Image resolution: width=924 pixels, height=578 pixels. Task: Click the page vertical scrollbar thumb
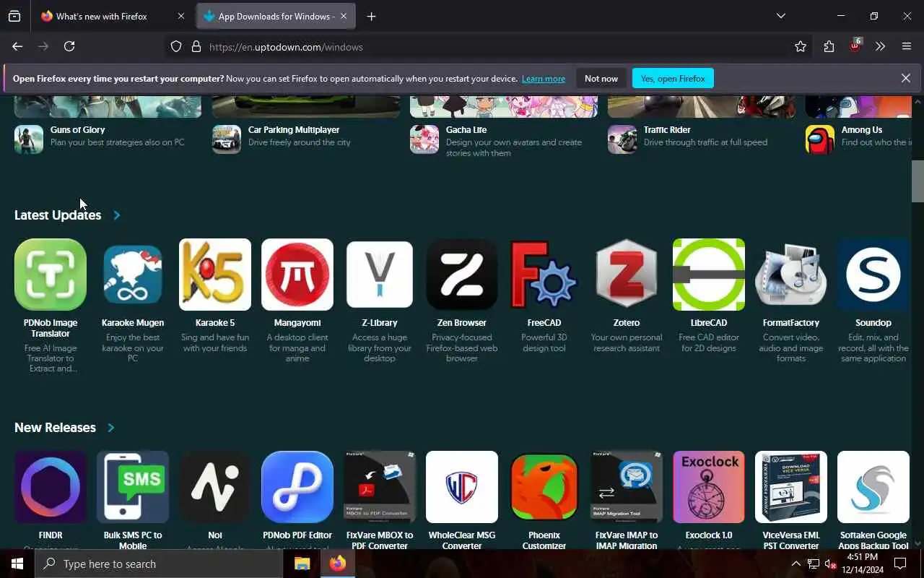[x=918, y=181]
